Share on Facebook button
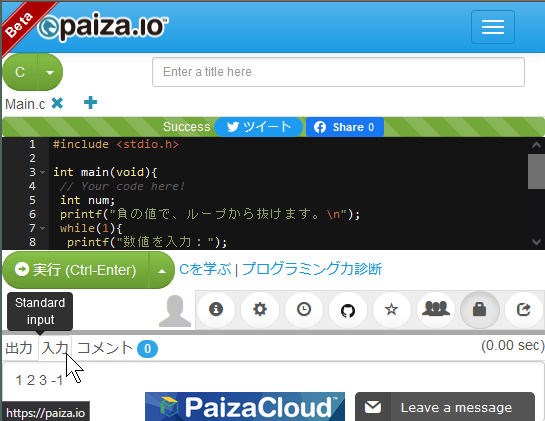Image resolution: width=545 pixels, height=421 pixels. click(344, 127)
